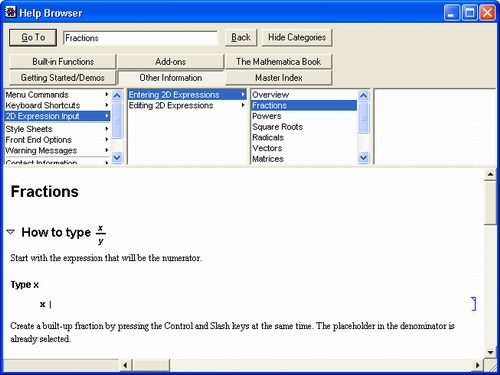Select the Other Information category

pos(170,78)
